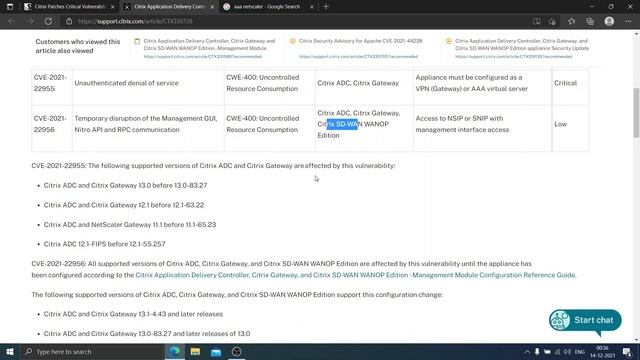Click "Customers who viewed this article" heading
The image size is (640, 360).
tap(78, 46)
